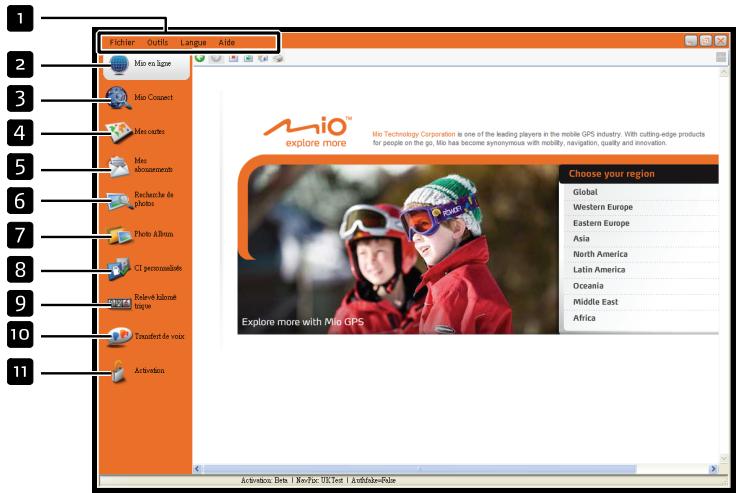Click the Mio explore more logo

point(309,132)
